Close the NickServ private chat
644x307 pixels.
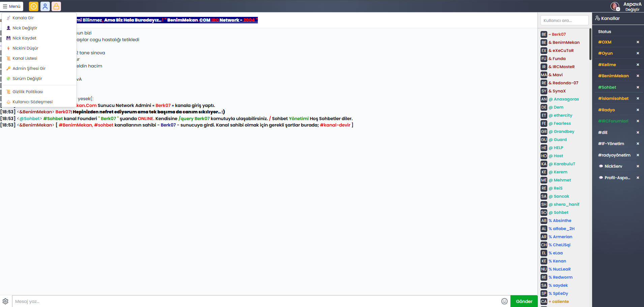point(638,166)
